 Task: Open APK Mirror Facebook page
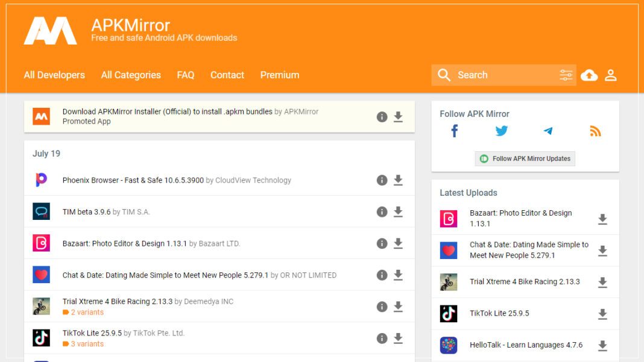point(454,131)
